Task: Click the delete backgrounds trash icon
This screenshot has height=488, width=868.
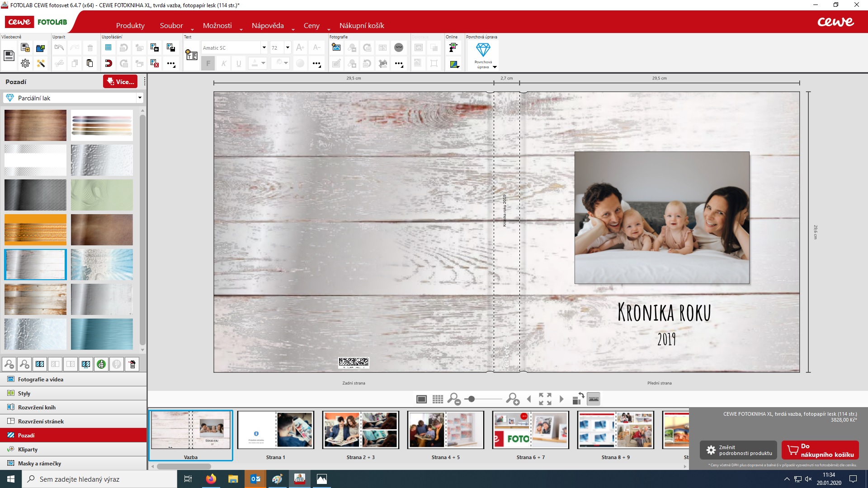Action: (x=132, y=364)
